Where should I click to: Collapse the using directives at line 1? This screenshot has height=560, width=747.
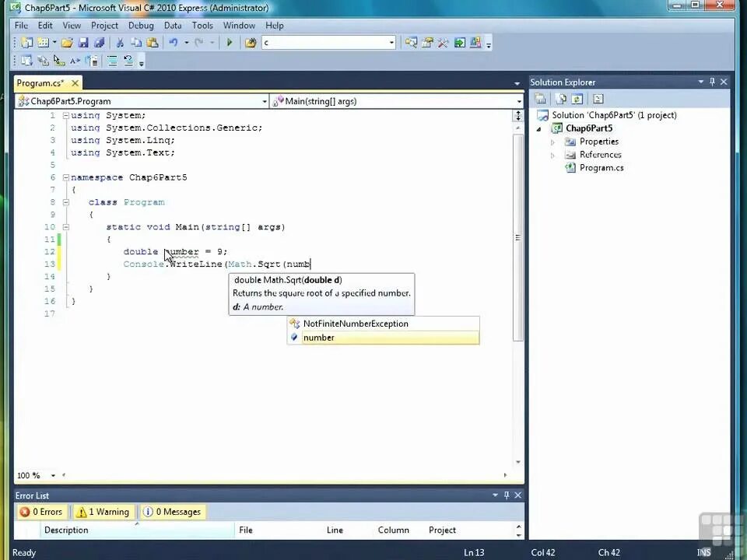[65, 115]
